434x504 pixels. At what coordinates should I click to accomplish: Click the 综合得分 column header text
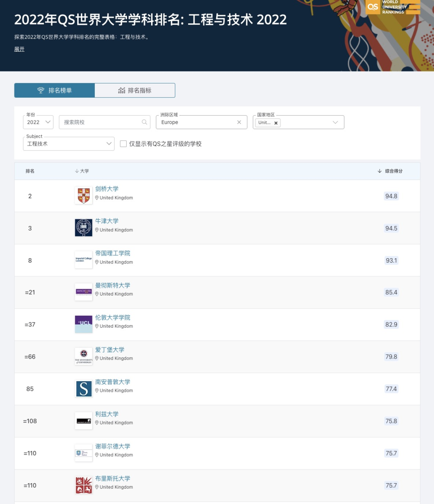[x=394, y=171]
